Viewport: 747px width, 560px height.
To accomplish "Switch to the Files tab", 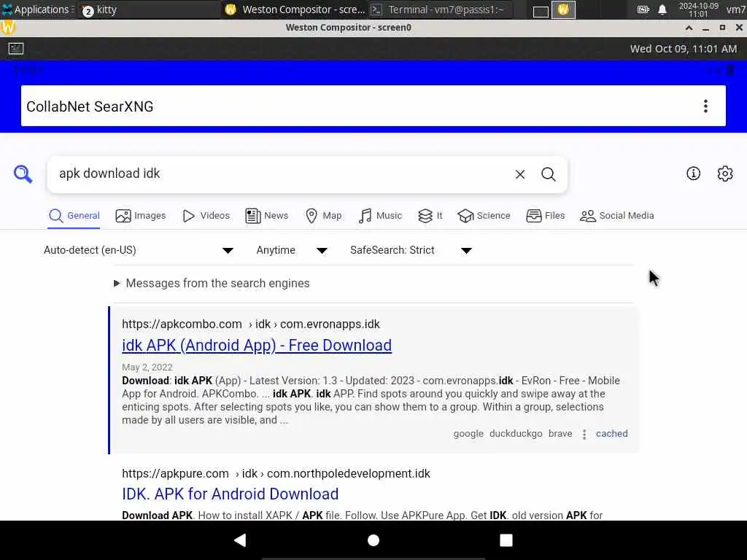I will point(546,216).
